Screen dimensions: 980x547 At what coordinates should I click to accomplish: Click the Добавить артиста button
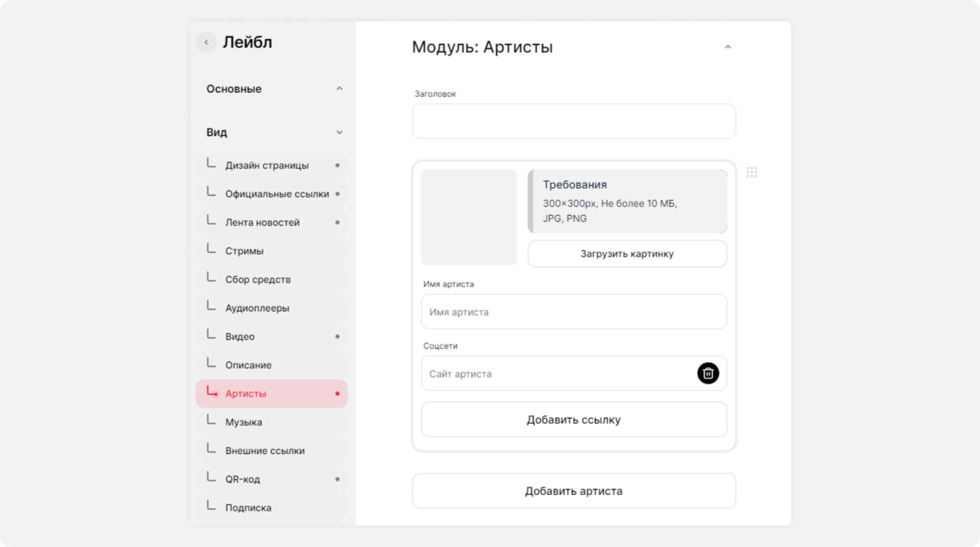574,491
